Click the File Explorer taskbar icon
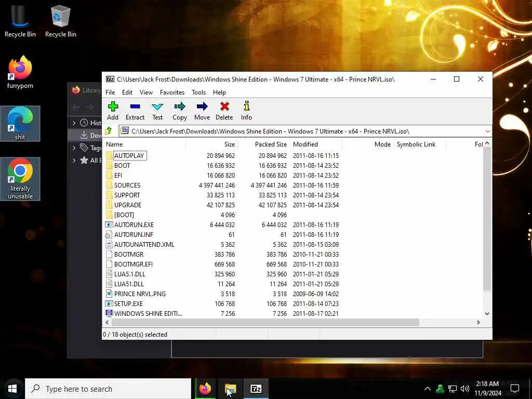The image size is (532, 399). (230, 389)
